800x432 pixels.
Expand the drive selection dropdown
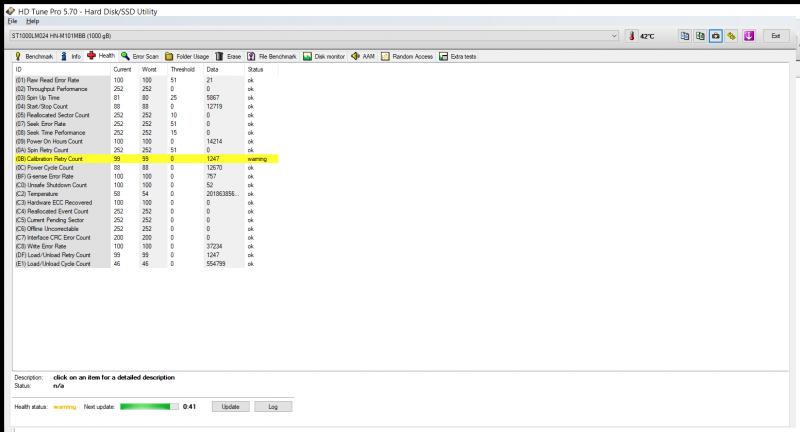(x=614, y=36)
